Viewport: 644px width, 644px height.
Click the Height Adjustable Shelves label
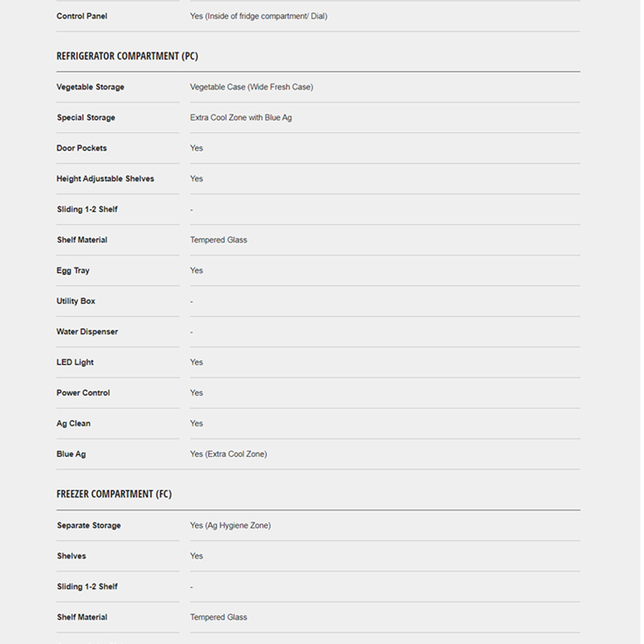(x=105, y=178)
